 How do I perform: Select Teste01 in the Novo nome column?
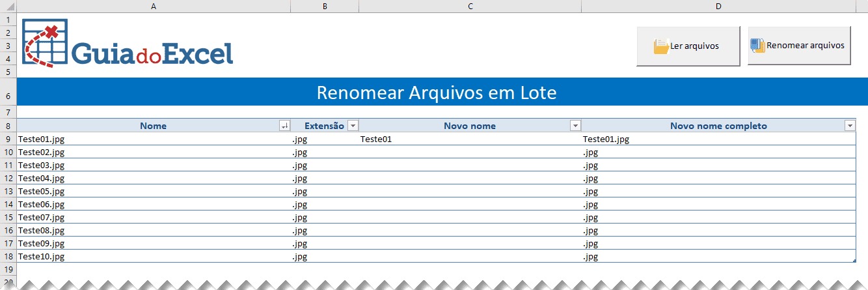click(470, 139)
